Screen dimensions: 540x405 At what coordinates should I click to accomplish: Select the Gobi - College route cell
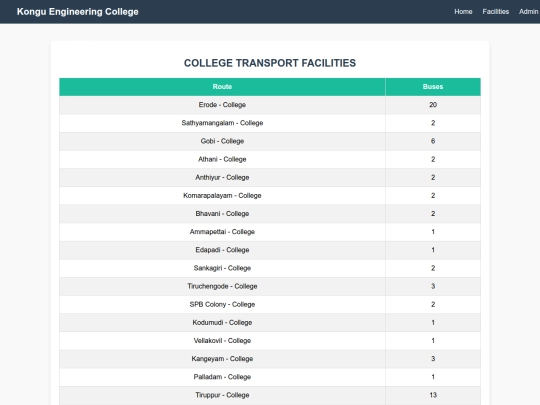pos(222,141)
